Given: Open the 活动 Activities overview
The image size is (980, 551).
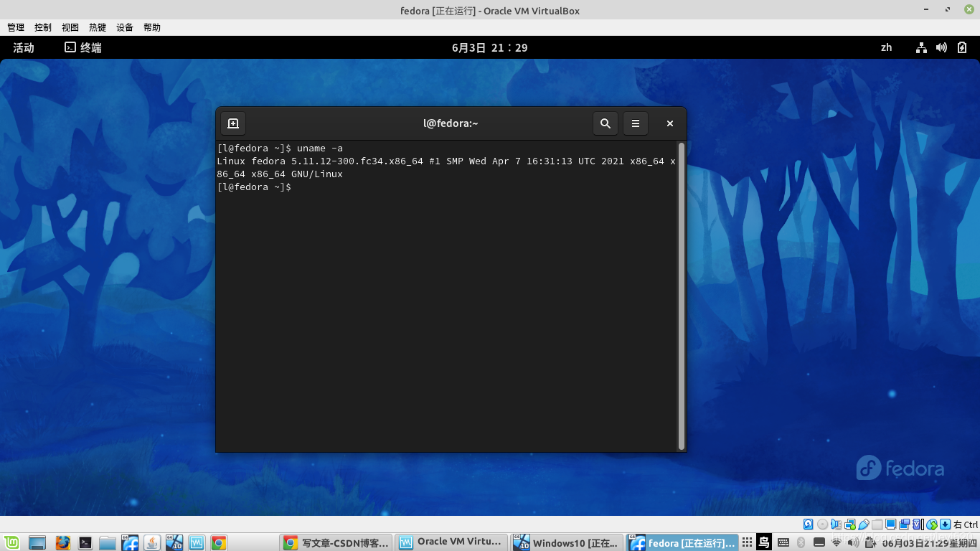Looking at the screenshot, I should (24, 47).
